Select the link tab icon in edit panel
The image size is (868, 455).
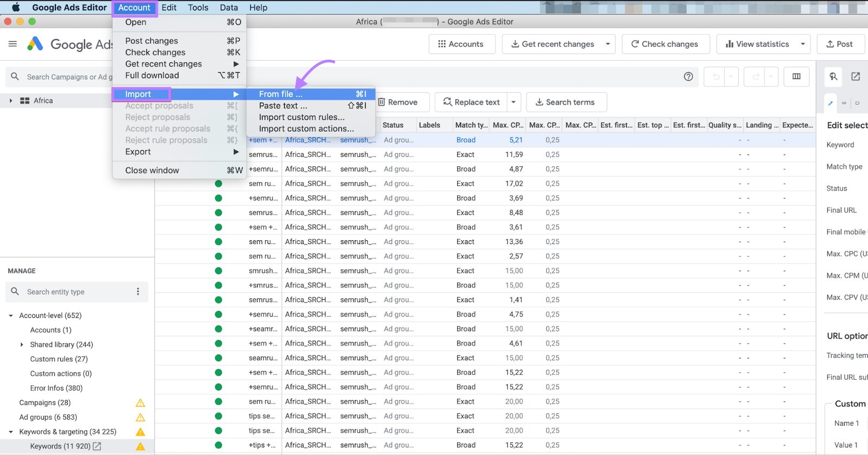(844, 103)
